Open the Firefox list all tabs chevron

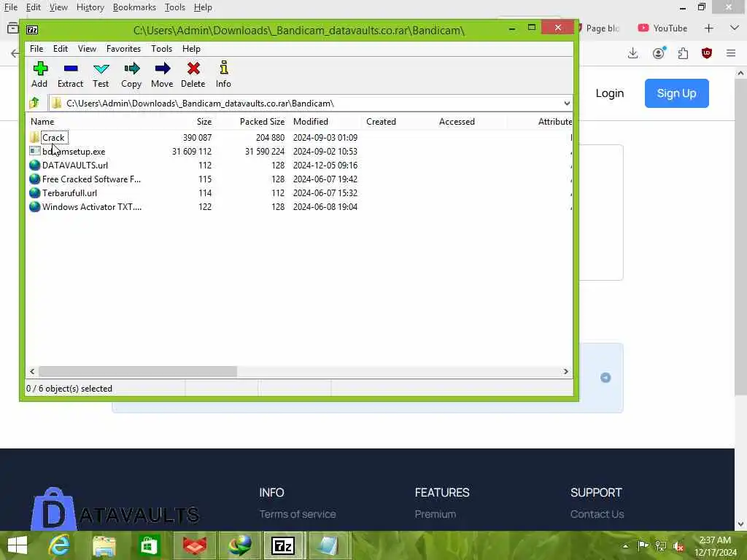pos(734,28)
